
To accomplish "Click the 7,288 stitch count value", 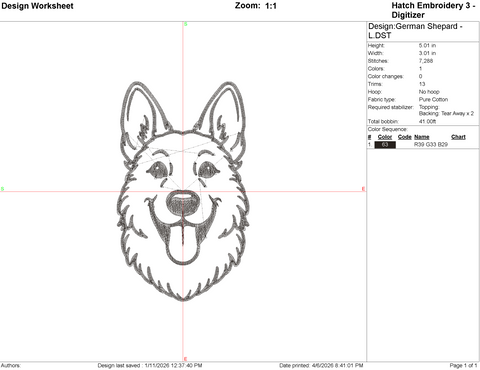I will tap(426, 61).
